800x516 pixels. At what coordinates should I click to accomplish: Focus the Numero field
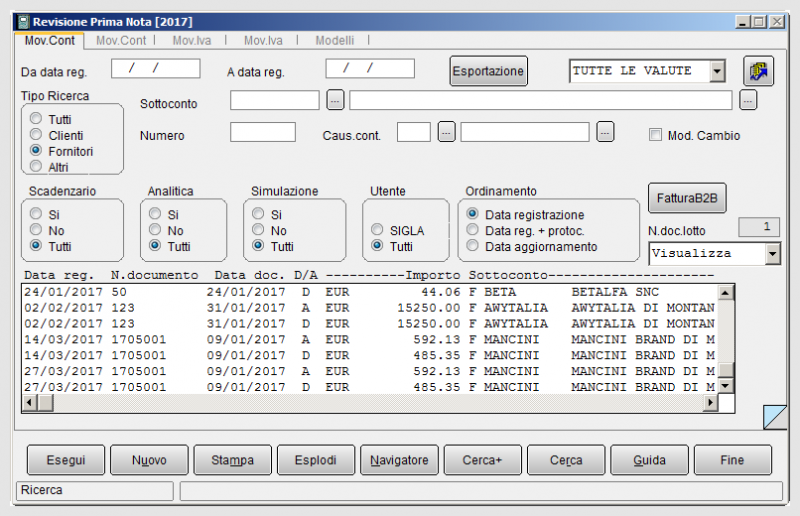(x=263, y=132)
